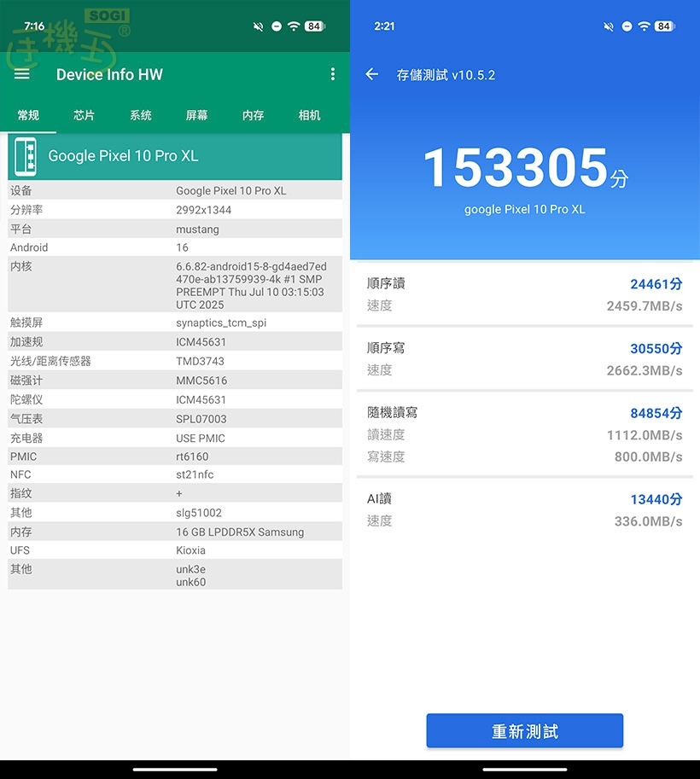Tap the read speed 2459.7MB/s
This screenshot has height=779, width=700.
click(645, 306)
